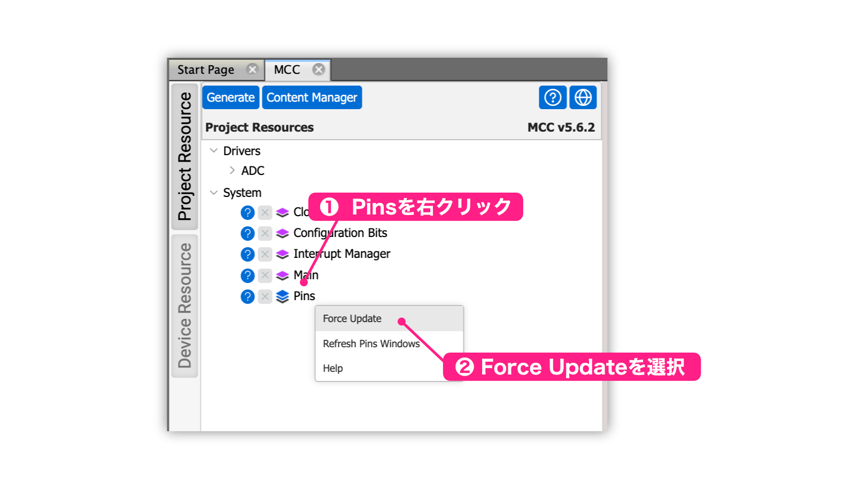Select the ADC driver item
This screenshot has height=489, width=868.
coord(253,171)
